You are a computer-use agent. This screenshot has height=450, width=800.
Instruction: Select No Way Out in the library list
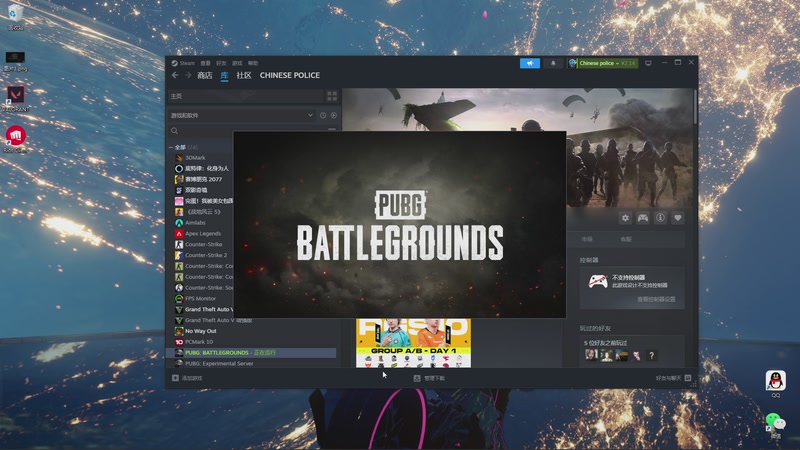click(x=201, y=331)
